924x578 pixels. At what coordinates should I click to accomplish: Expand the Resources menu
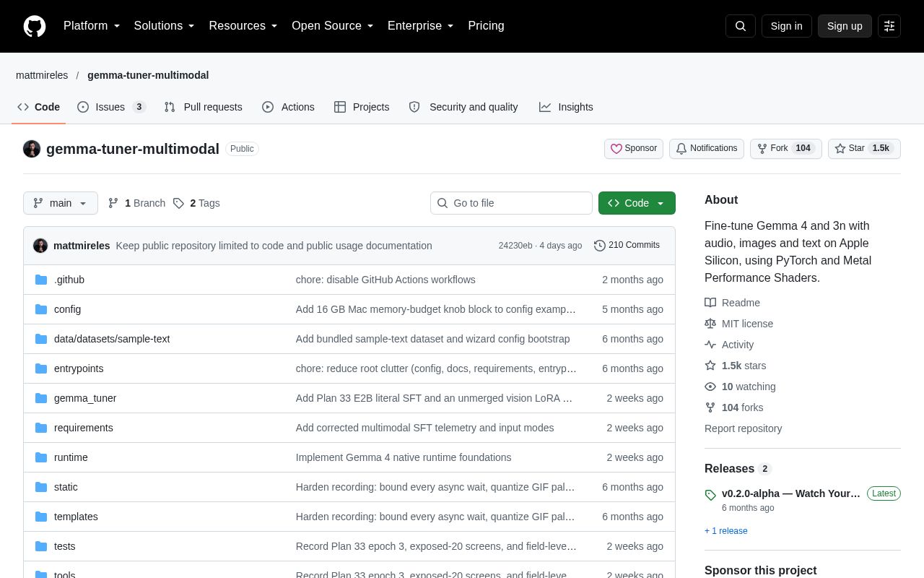tap(243, 26)
